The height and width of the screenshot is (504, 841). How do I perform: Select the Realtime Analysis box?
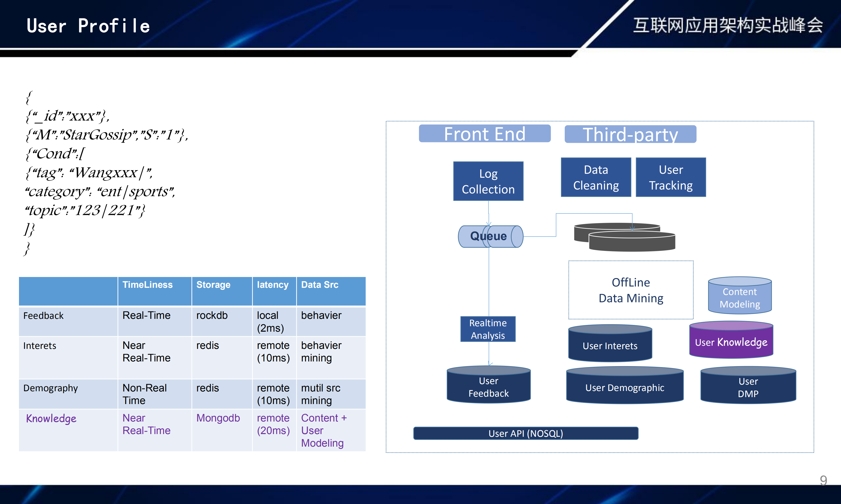[488, 329]
